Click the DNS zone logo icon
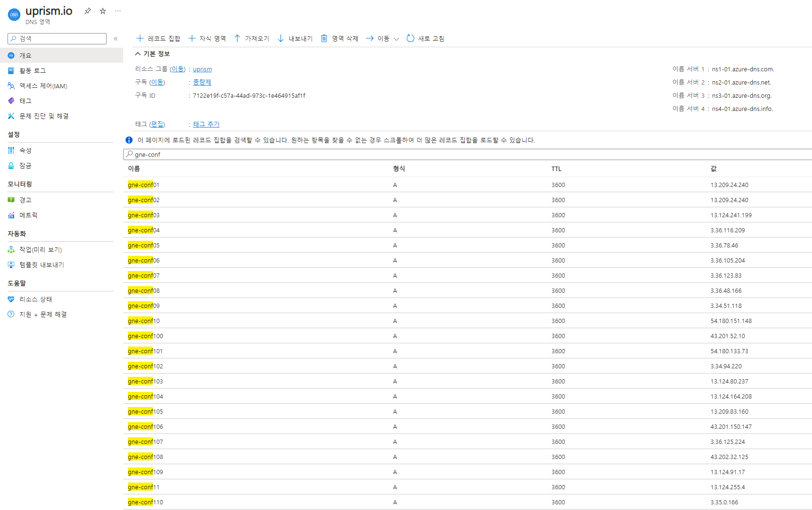Image resolution: width=812 pixels, height=510 pixels. 14,15
